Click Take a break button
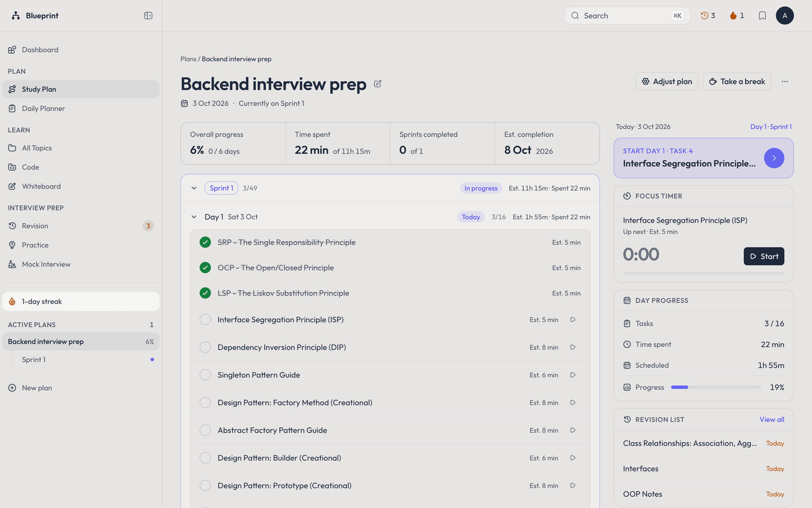The width and height of the screenshot is (812, 508). pos(737,81)
